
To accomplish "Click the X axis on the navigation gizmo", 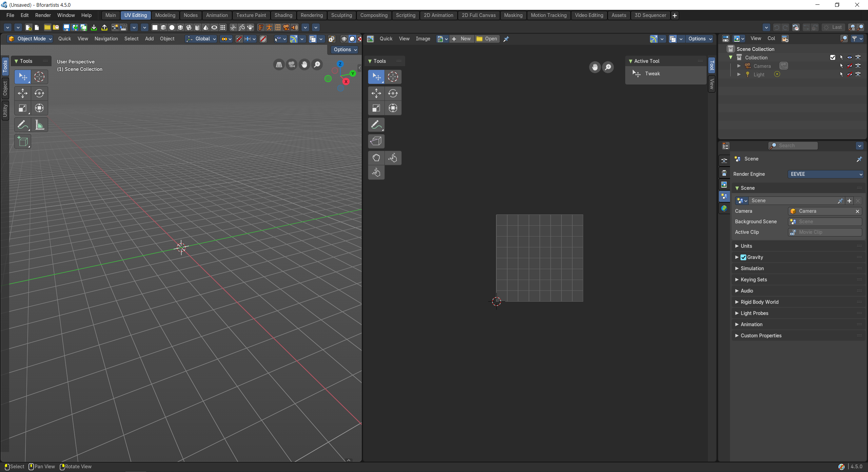I will tap(346, 81).
